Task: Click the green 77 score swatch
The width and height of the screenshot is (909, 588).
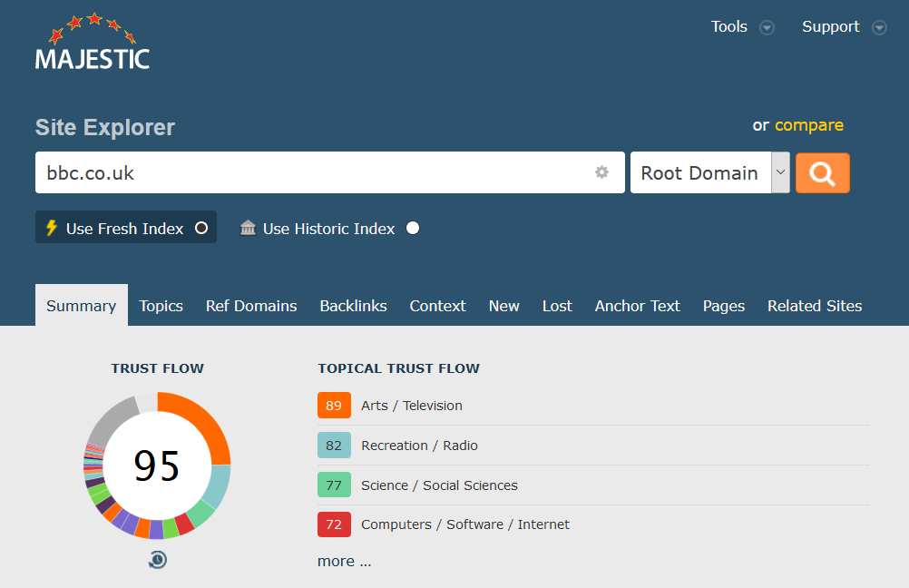Action: (x=334, y=485)
